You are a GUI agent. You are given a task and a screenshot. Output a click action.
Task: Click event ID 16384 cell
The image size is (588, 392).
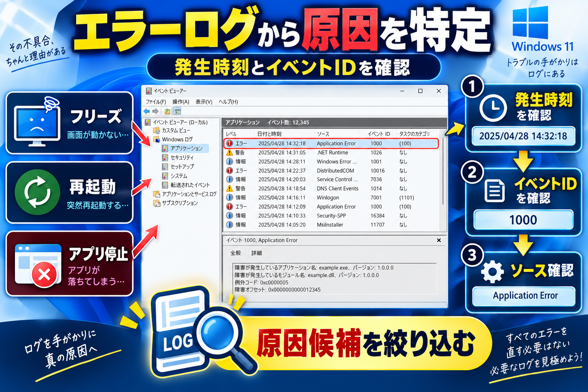[377, 216]
